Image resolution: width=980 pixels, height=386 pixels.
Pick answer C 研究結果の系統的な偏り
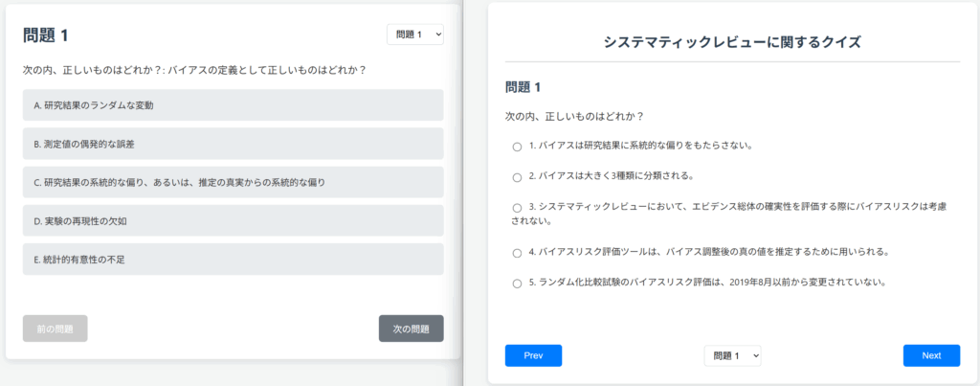tap(234, 182)
